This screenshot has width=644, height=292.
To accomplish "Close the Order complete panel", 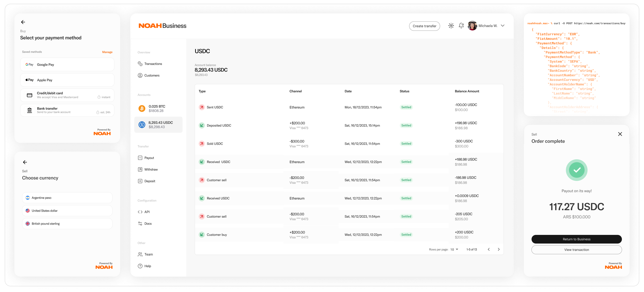I will pos(620,134).
